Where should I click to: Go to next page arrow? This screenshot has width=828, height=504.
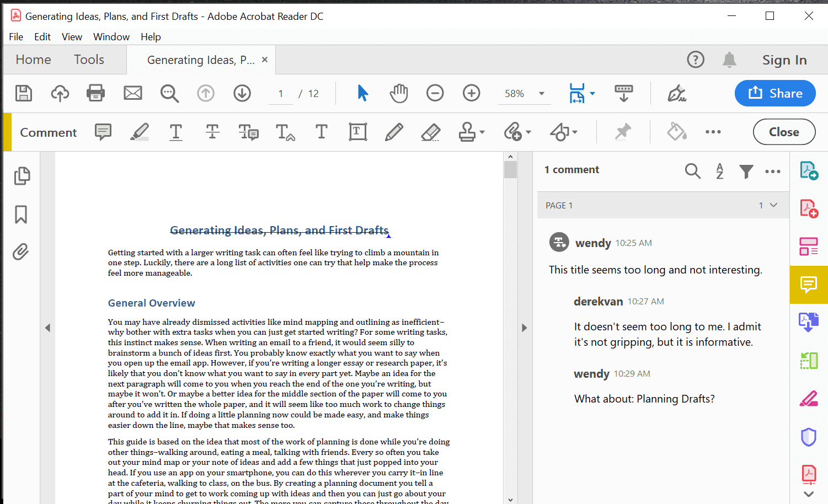point(242,93)
